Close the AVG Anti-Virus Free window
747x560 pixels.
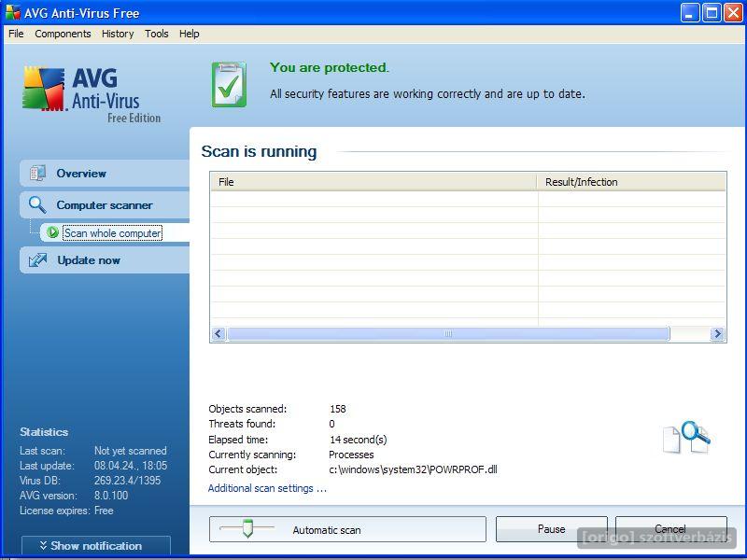point(734,13)
